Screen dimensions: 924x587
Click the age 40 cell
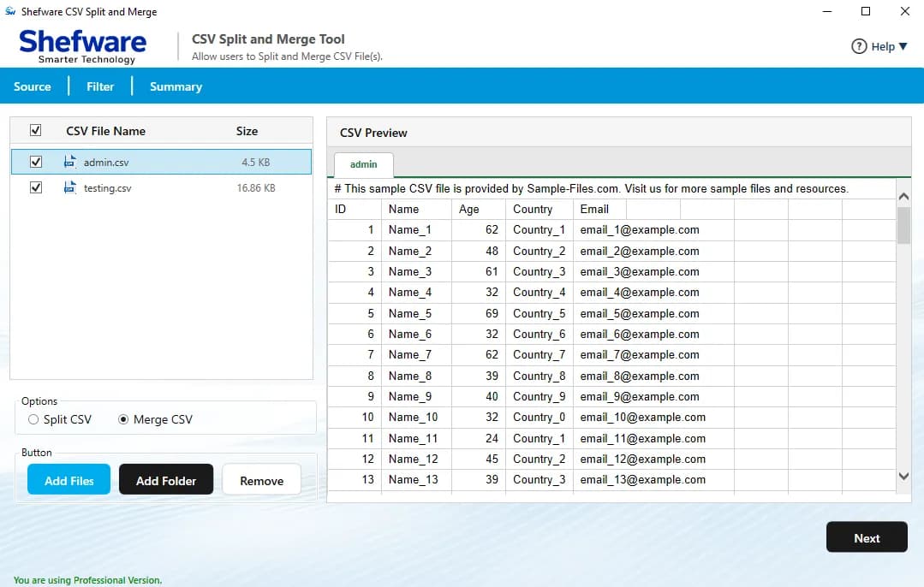click(479, 397)
